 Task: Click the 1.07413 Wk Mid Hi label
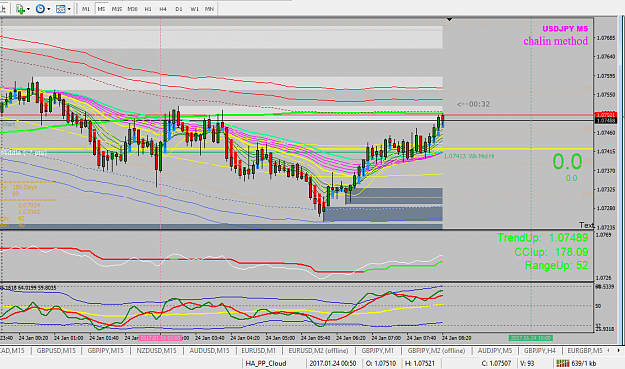click(x=469, y=156)
